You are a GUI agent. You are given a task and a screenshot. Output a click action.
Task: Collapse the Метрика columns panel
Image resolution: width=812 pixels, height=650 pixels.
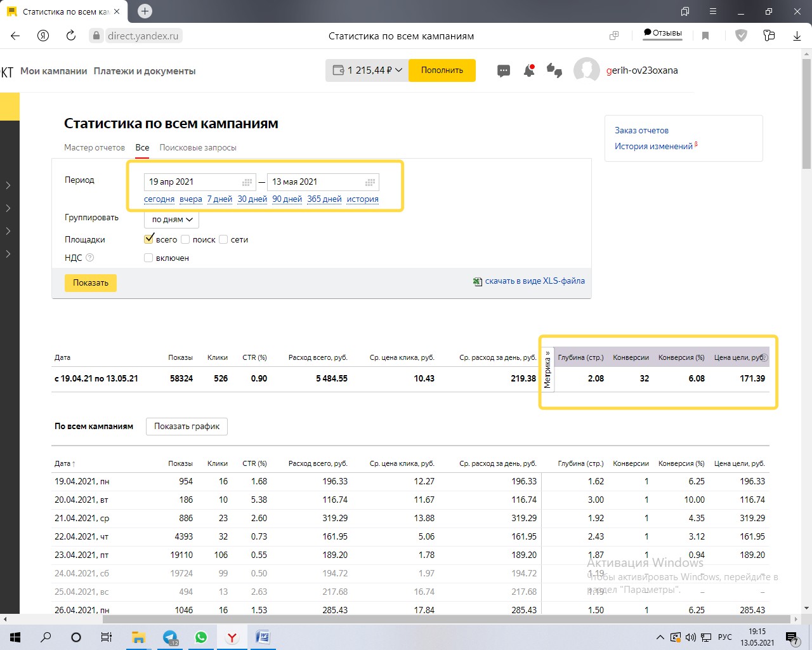click(547, 369)
